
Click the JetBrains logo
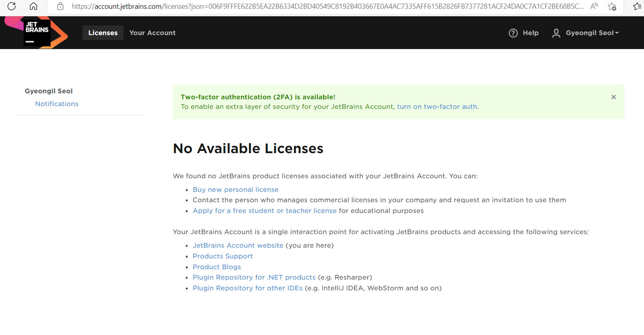pos(36,33)
